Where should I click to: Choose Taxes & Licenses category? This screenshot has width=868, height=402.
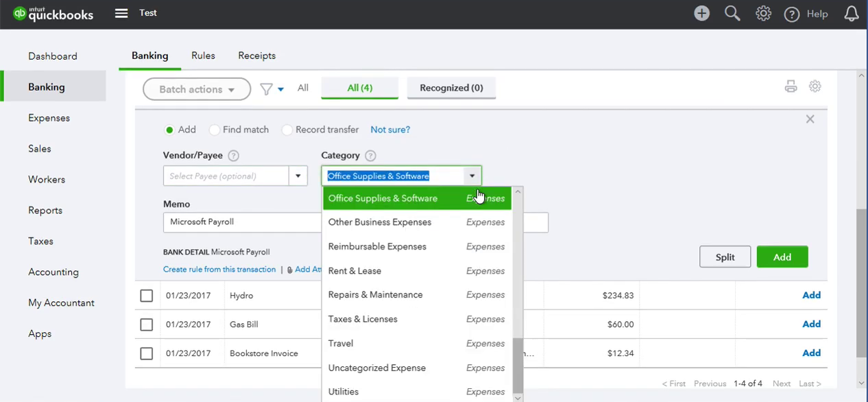[x=417, y=319]
